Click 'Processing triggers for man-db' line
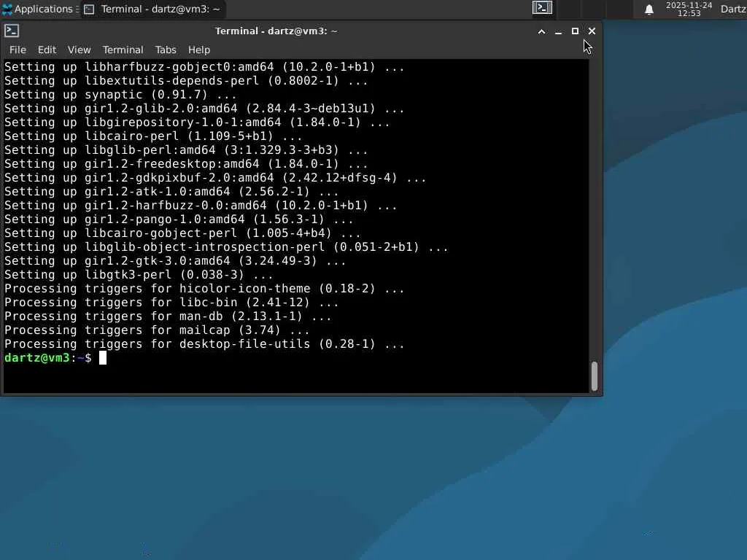 (168, 316)
